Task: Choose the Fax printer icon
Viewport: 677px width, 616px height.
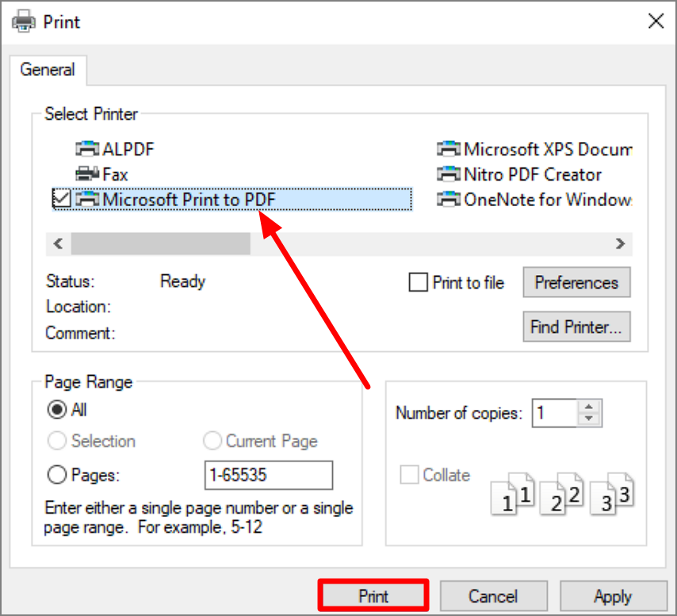Action: pos(87,174)
